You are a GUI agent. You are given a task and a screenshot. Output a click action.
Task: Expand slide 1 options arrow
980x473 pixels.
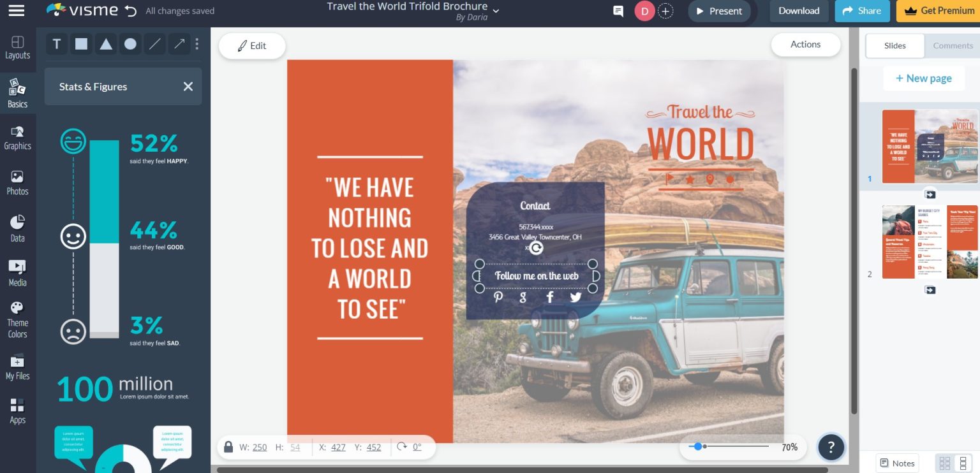click(930, 194)
